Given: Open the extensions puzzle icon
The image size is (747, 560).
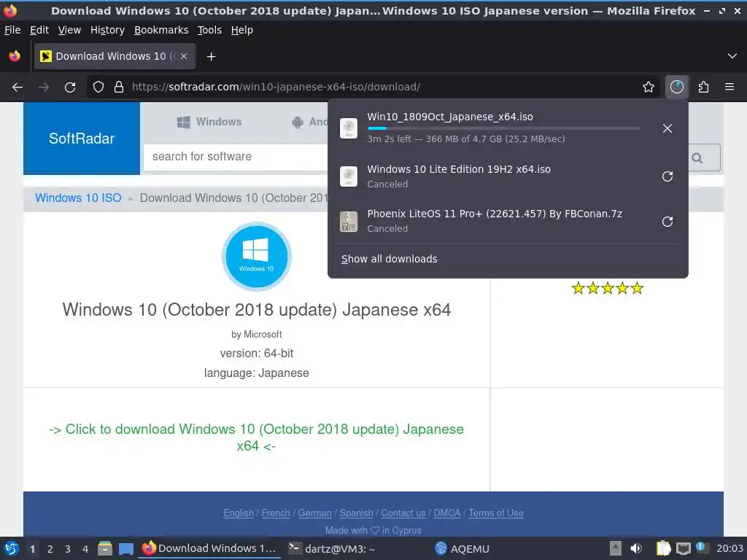Looking at the screenshot, I should click(703, 87).
